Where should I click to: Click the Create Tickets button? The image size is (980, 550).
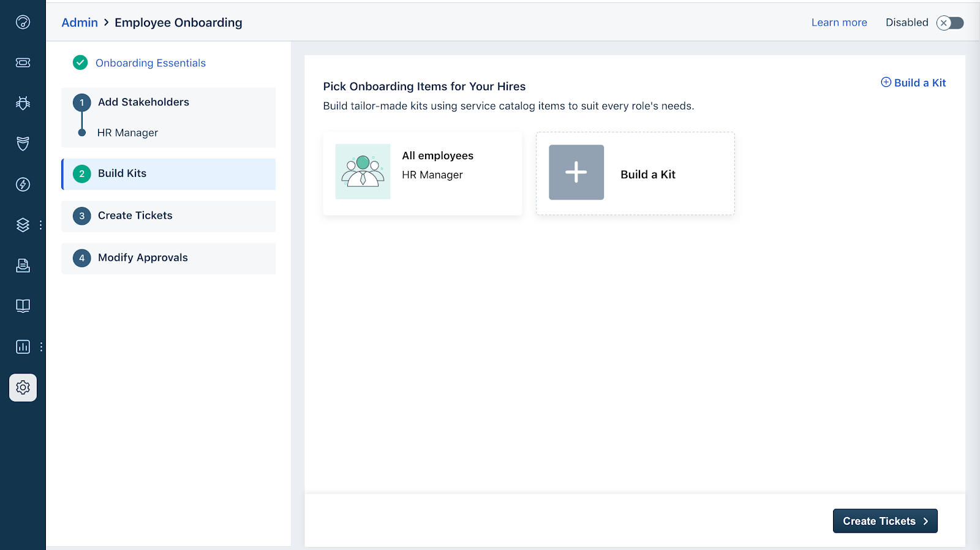[885, 521]
